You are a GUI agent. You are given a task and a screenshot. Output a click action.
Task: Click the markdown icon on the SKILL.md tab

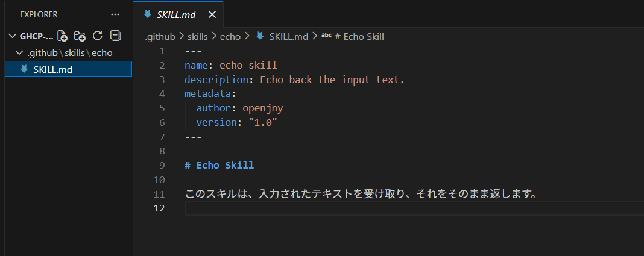(147, 14)
